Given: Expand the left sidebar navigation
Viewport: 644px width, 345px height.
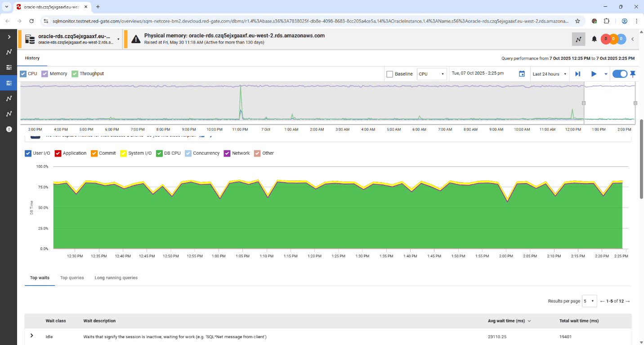Looking at the screenshot, I should point(9,37).
